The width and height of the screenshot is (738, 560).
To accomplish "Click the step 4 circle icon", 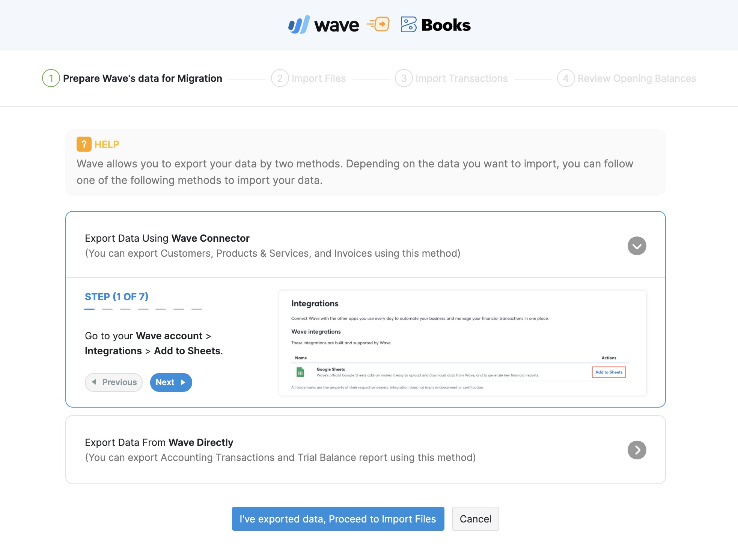I will [x=566, y=78].
